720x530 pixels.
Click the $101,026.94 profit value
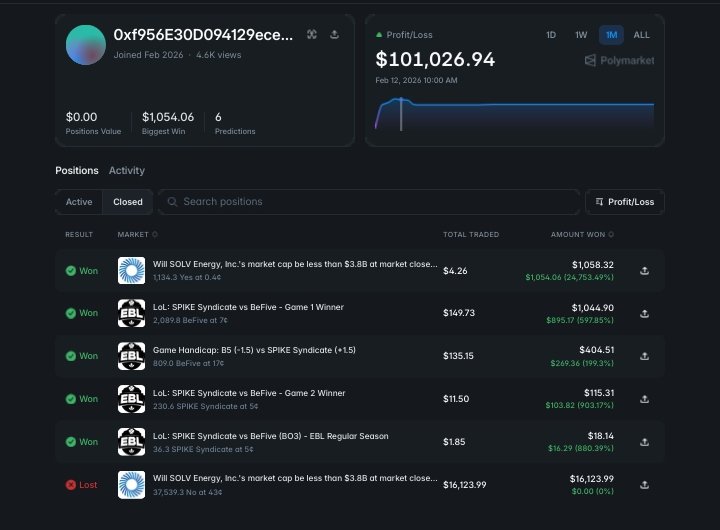435,59
